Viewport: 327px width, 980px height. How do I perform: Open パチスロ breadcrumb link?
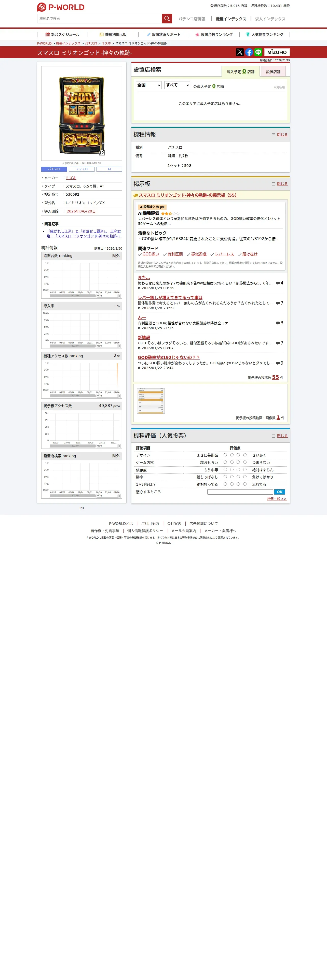91,43
